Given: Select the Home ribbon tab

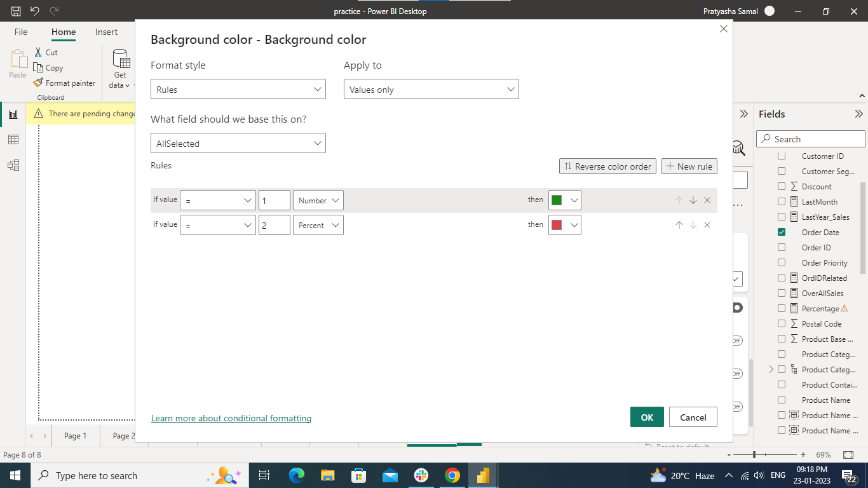Looking at the screenshot, I should pyautogui.click(x=64, y=32).
